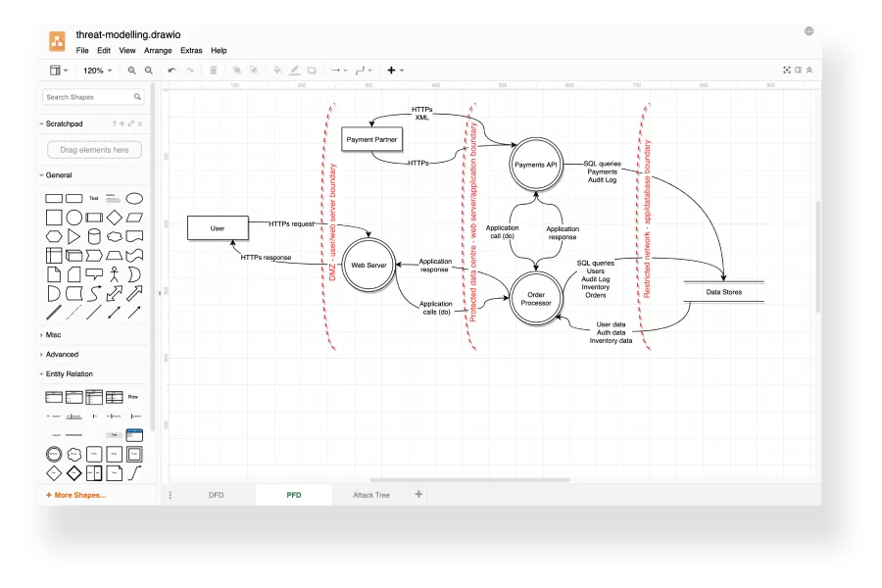Expand the Misc shapes section
882x588 pixels.
click(x=54, y=335)
